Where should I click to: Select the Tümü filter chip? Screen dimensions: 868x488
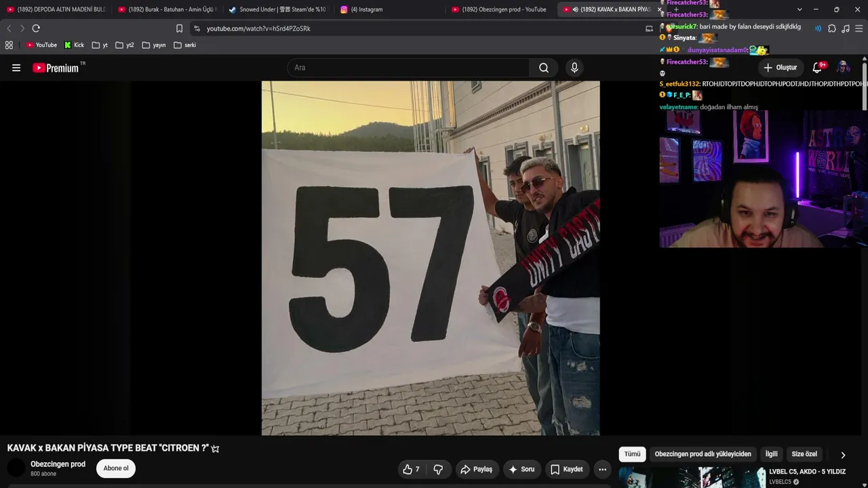pos(632,454)
